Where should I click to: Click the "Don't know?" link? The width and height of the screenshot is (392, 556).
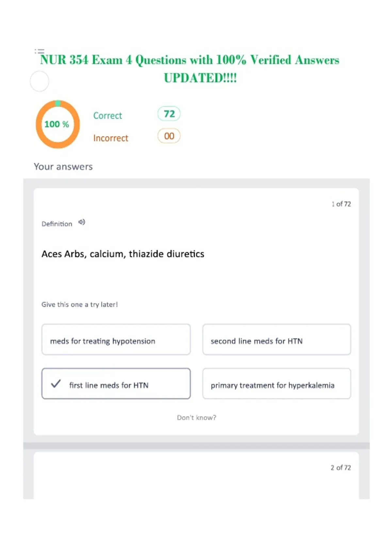coord(197,418)
